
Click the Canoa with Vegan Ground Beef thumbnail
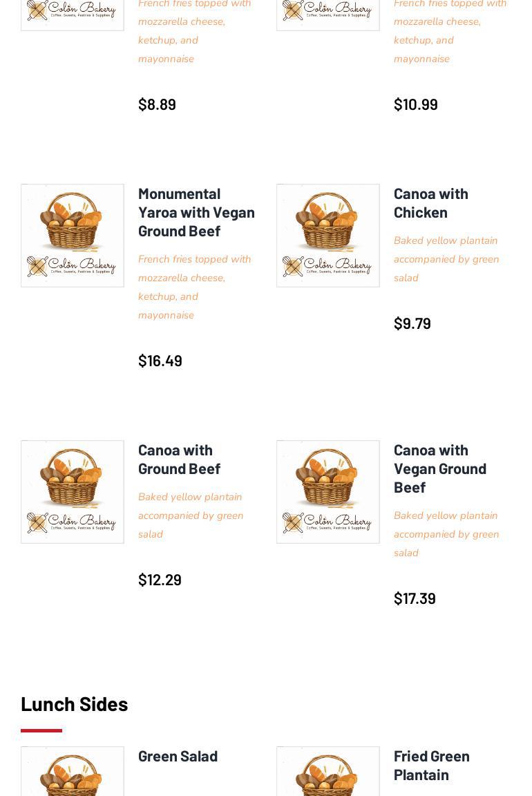click(x=328, y=492)
